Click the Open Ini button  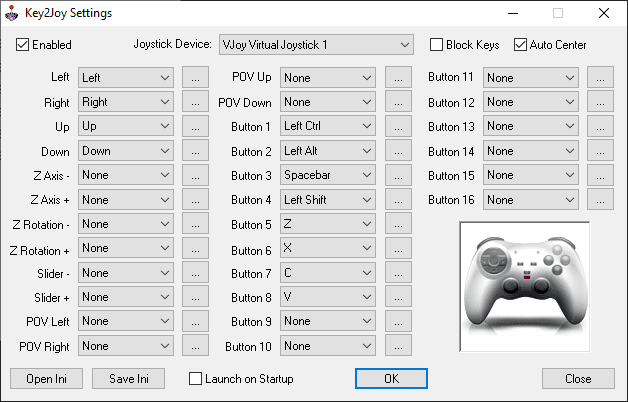[x=46, y=379]
